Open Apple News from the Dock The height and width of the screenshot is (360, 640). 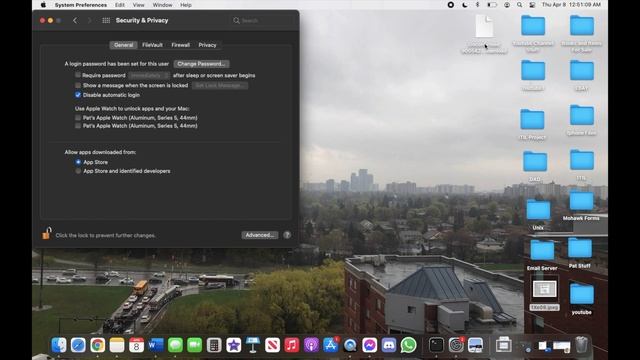(272, 345)
